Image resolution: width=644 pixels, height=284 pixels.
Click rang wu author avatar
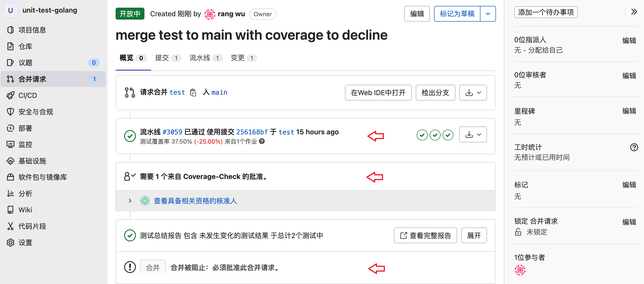coord(210,14)
